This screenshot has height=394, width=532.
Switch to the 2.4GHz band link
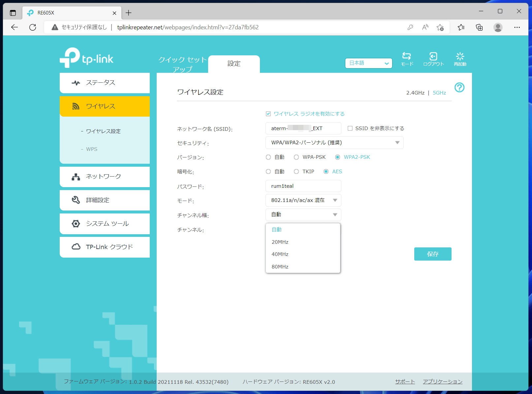[415, 93]
